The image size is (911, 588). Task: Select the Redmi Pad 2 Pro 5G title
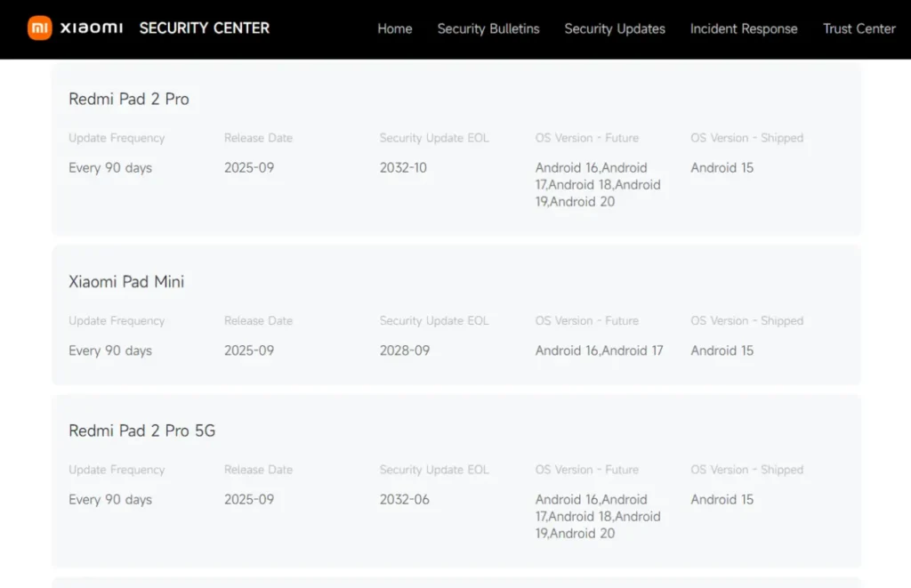(141, 431)
